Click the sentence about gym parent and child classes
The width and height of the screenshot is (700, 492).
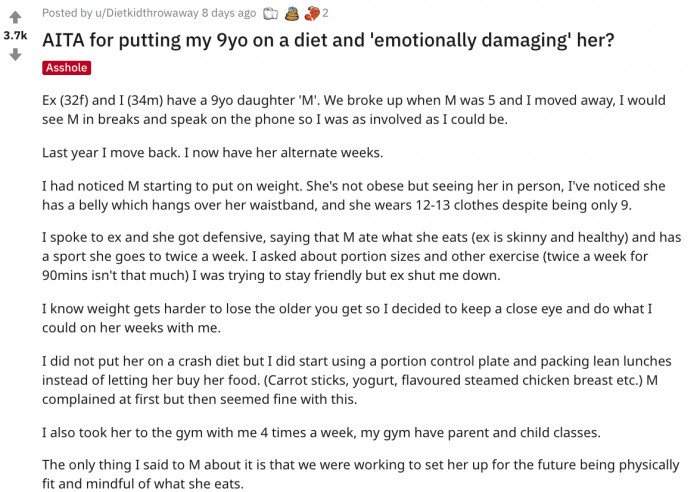[321, 433]
